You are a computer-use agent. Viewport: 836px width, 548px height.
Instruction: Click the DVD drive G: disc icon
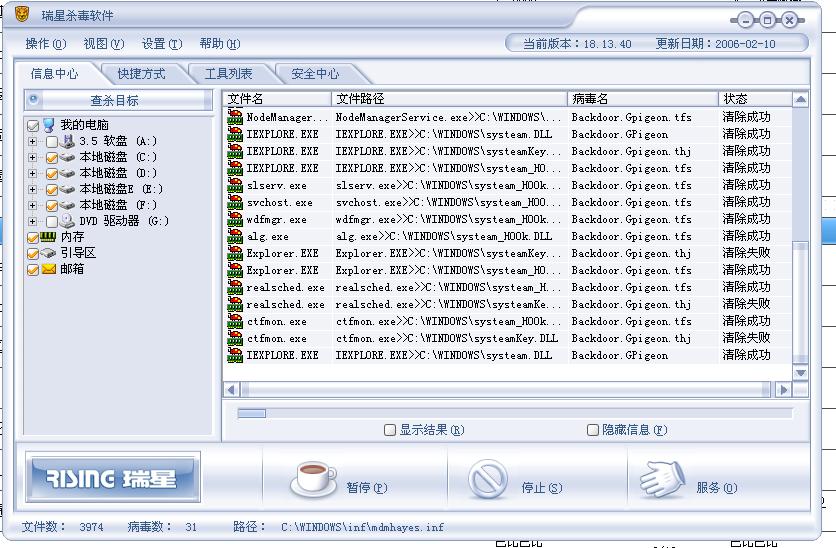click(67, 221)
